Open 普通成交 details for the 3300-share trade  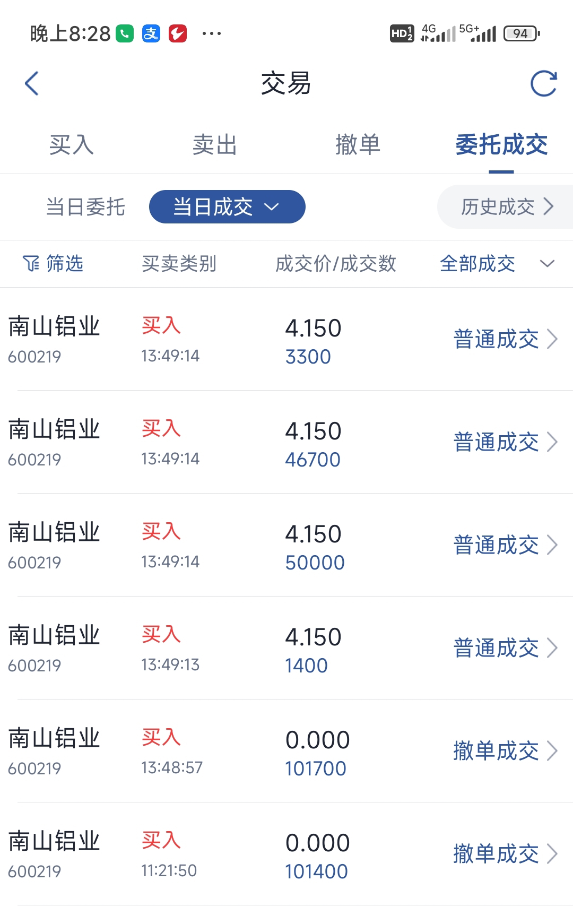[x=505, y=339]
